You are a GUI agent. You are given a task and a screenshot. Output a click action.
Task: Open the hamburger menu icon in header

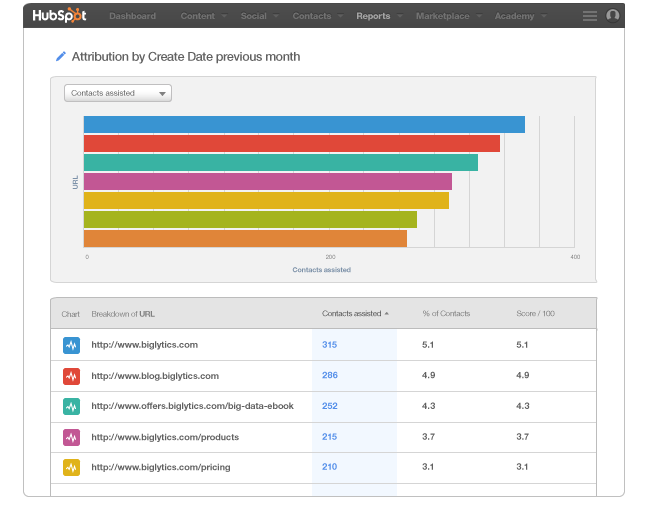coord(590,16)
